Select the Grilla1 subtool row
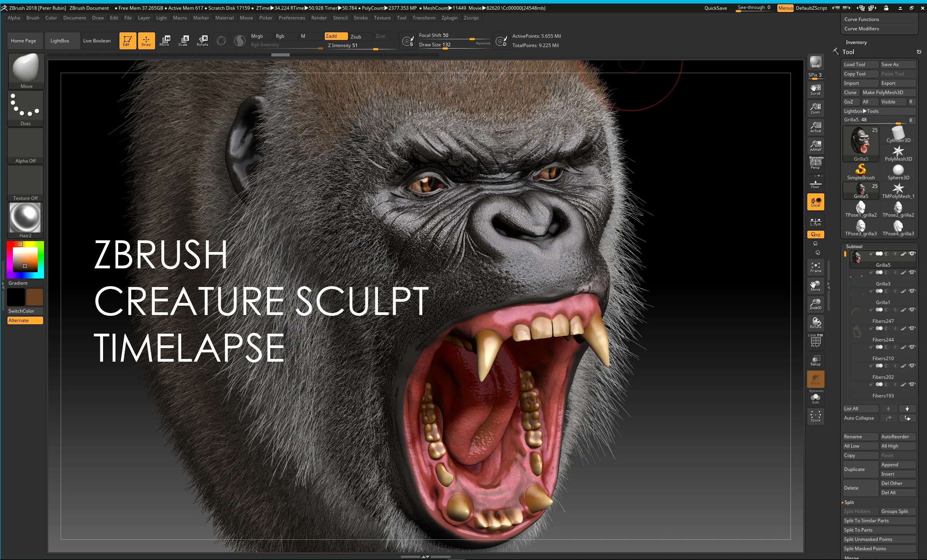927x560 pixels. click(883, 297)
